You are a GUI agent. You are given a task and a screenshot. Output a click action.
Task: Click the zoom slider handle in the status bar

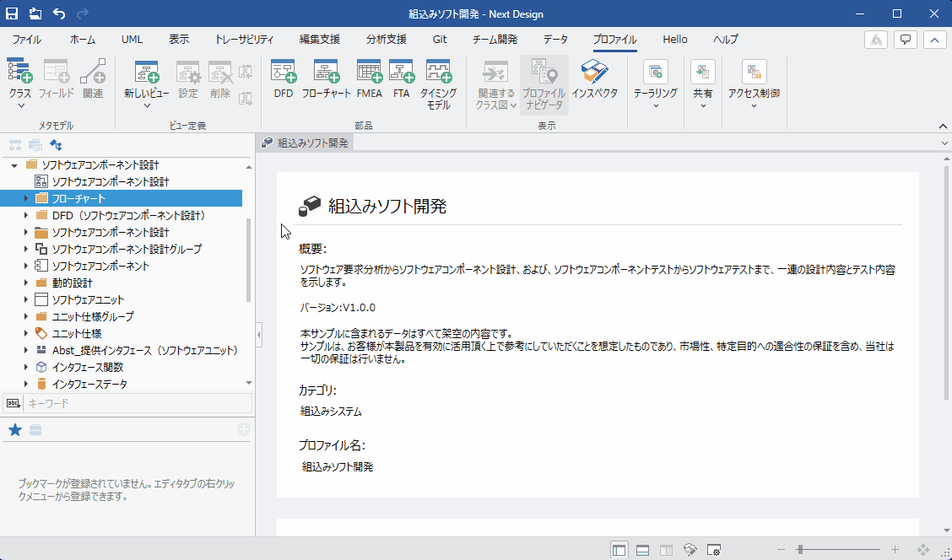800,550
